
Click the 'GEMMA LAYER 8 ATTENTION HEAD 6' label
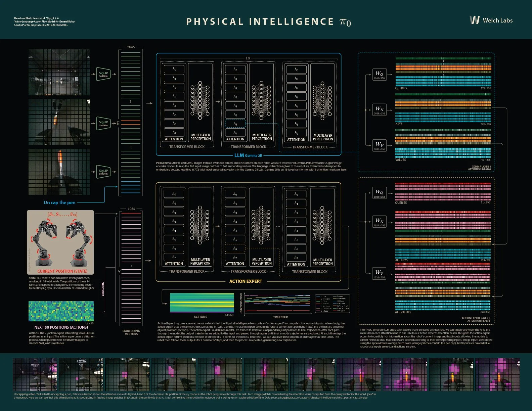click(x=479, y=168)
